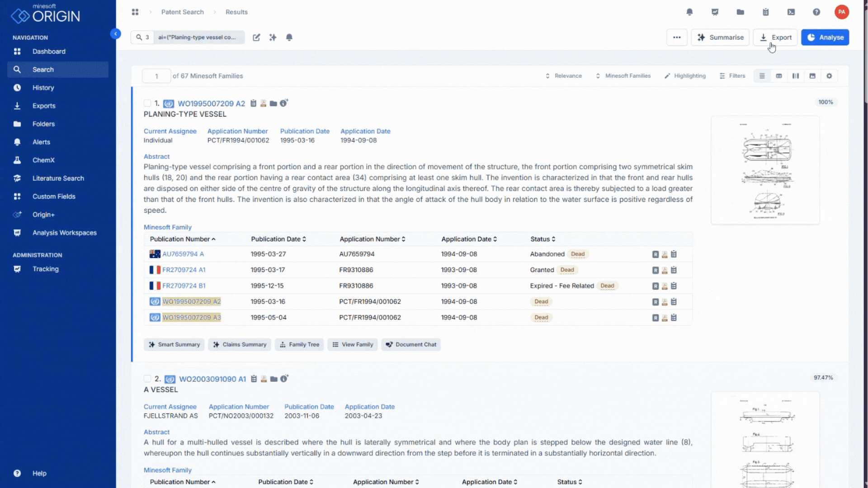Click the search query box ai=("Planing-type vessel
This screenshot has width=868, height=488.
coord(199,38)
